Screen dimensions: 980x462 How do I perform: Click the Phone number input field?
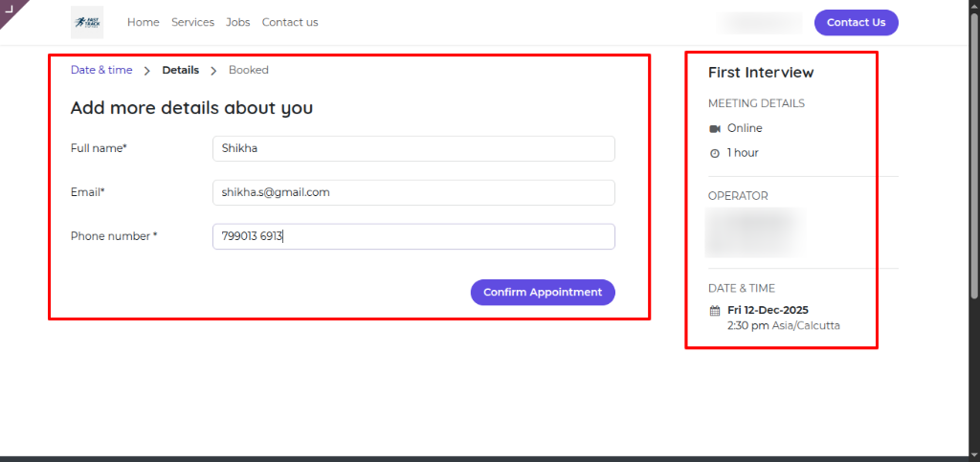(x=413, y=236)
